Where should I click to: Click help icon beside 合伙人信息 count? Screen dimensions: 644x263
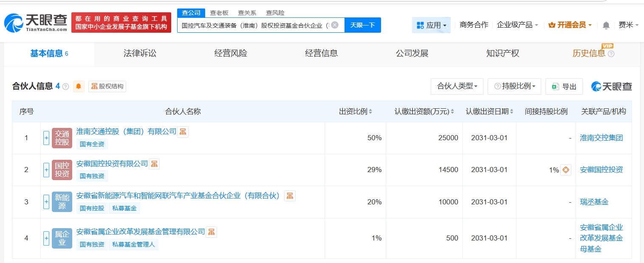[65, 86]
